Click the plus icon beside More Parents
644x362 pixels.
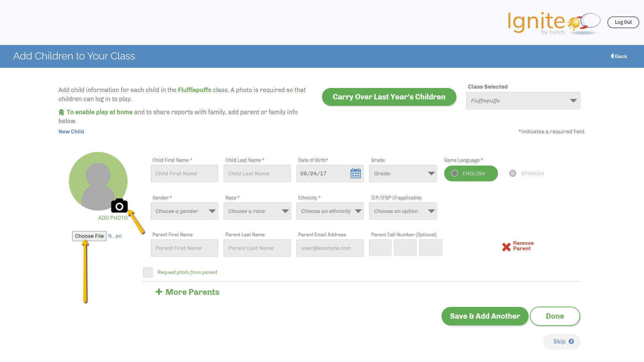(x=159, y=292)
